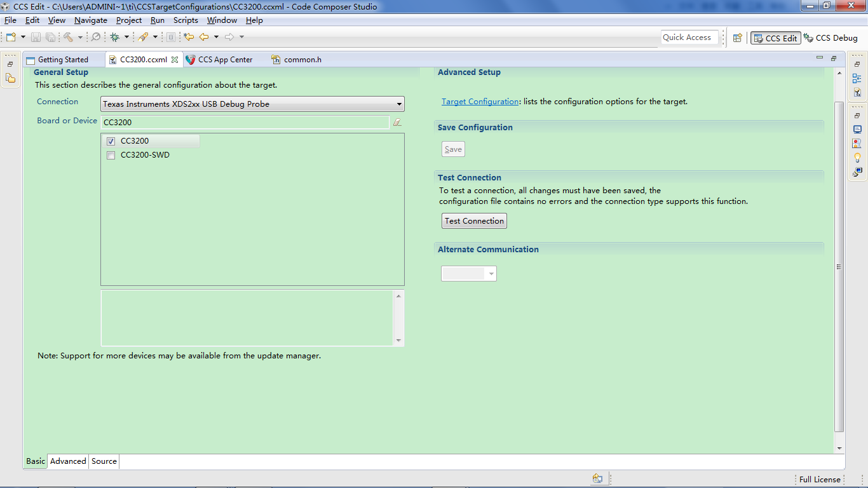Open the Forward history dropdown arrow
Screen dimensions: 868x488
[x=241, y=37]
